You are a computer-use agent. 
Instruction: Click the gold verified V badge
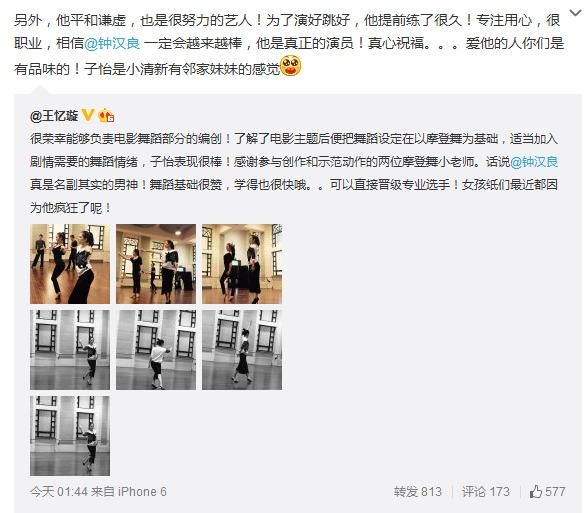pyautogui.click(x=88, y=115)
